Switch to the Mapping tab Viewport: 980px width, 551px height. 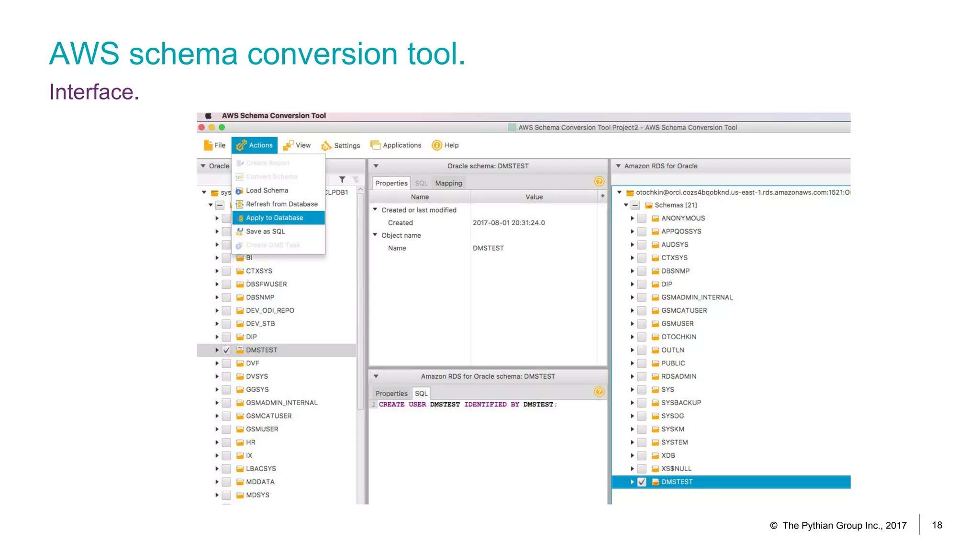[x=448, y=183]
